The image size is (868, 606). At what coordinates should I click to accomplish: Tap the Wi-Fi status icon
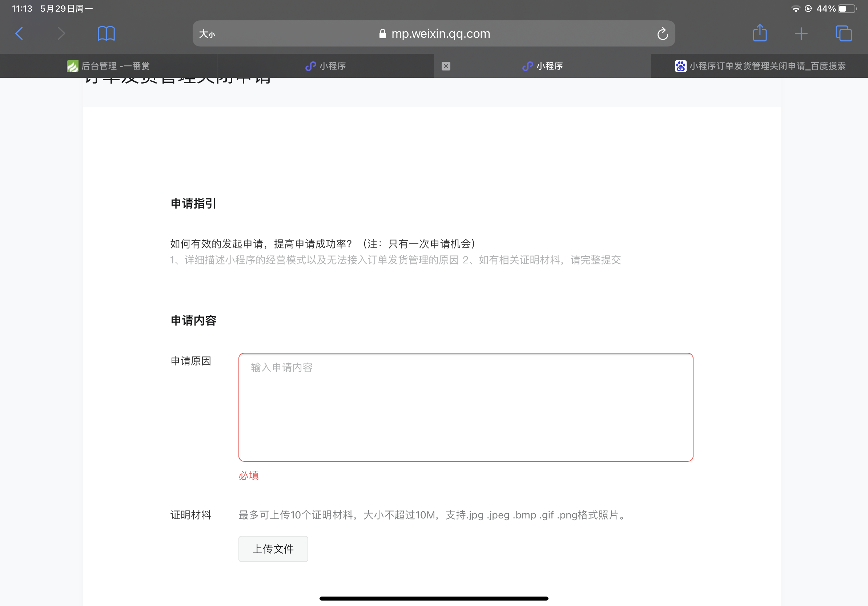click(796, 9)
